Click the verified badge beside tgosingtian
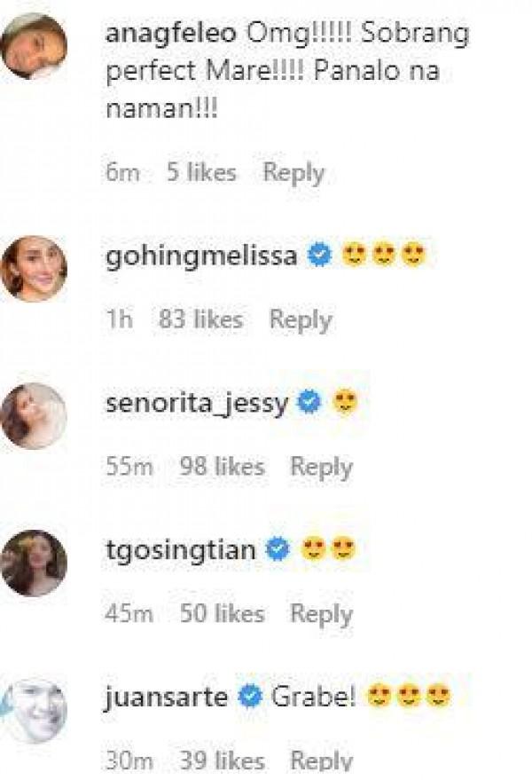The height and width of the screenshot is (780, 532). pos(278,551)
